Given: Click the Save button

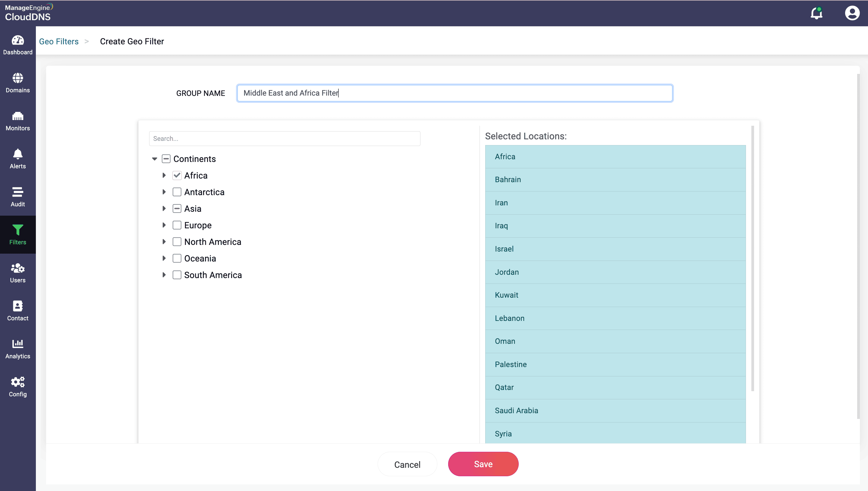Looking at the screenshot, I should pos(483,464).
